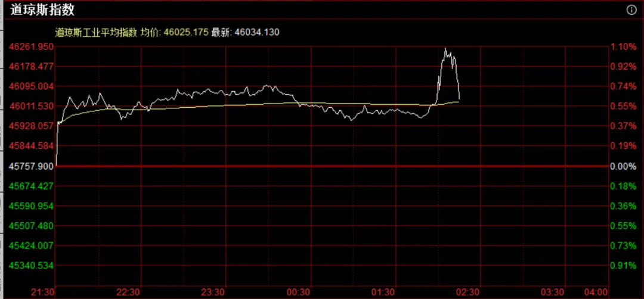Click the 道琼斯指数 panel title
This screenshot has width=644, height=299.
pyautogui.click(x=42, y=10)
